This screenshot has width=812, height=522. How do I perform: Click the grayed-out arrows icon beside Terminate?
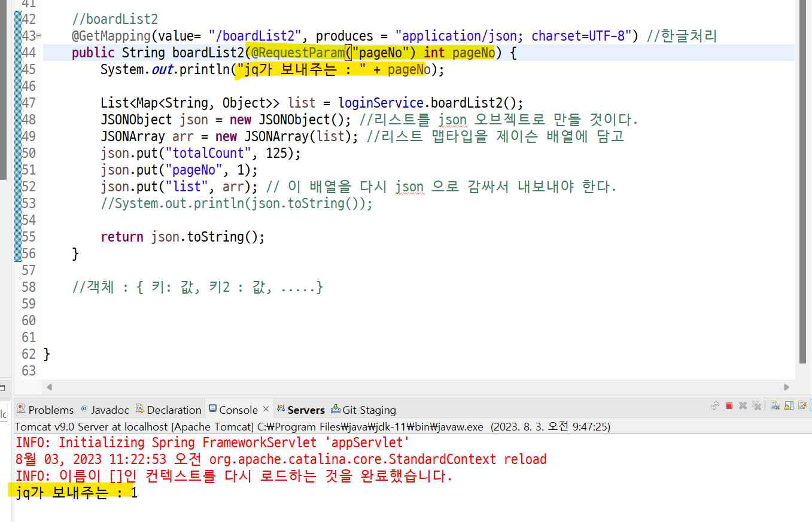tap(715, 405)
